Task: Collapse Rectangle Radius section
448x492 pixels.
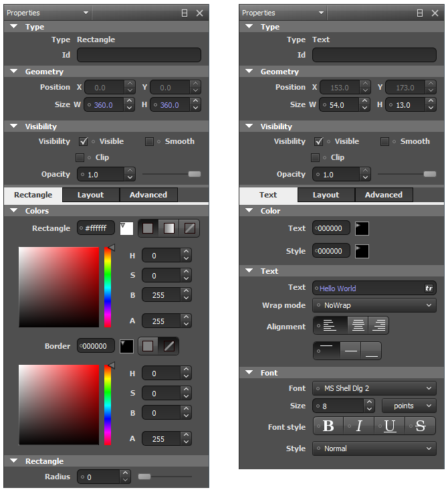Action: [14, 461]
